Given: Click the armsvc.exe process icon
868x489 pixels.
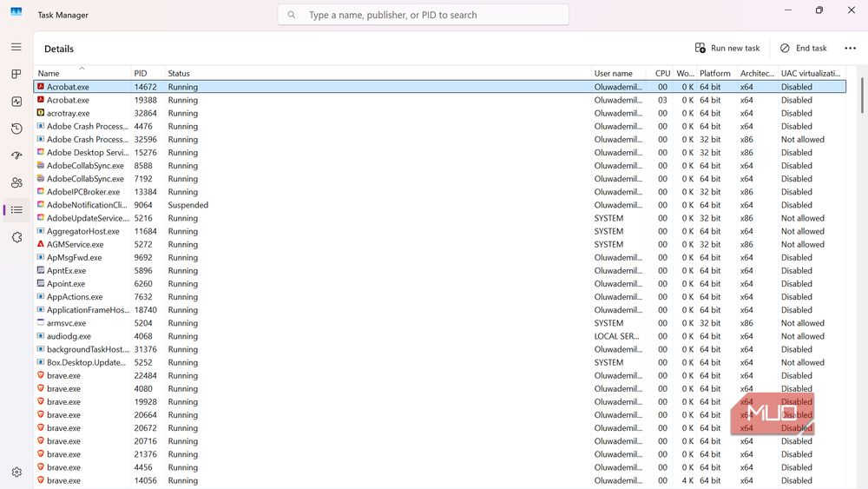Looking at the screenshot, I should click(41, 322).
